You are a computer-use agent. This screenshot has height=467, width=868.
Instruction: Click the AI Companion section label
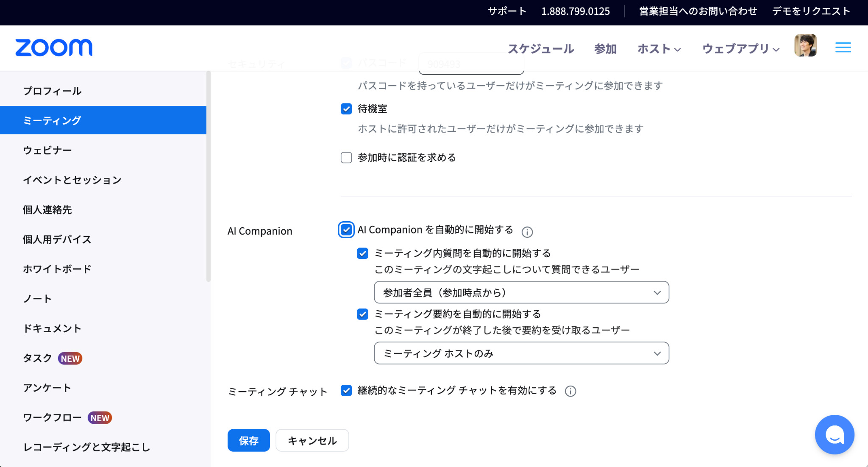pos(260,231)
